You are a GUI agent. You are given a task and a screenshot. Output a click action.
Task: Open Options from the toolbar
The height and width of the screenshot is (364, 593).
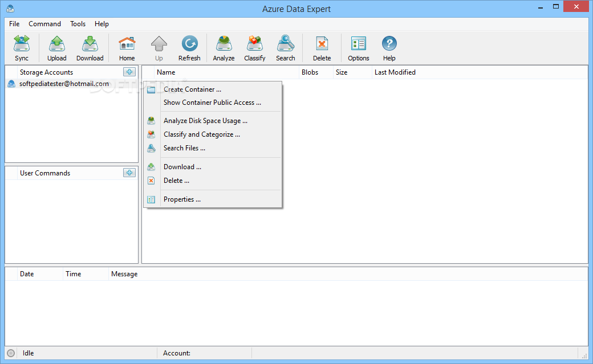pyautogui.click(x=359, y=48)
